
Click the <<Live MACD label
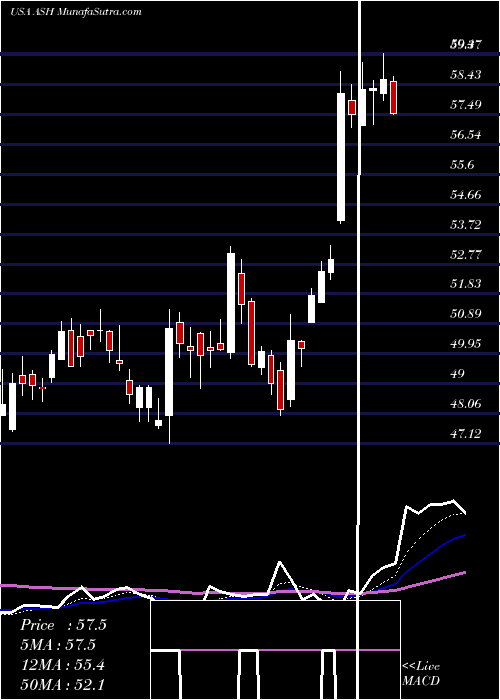pos(421,673)
